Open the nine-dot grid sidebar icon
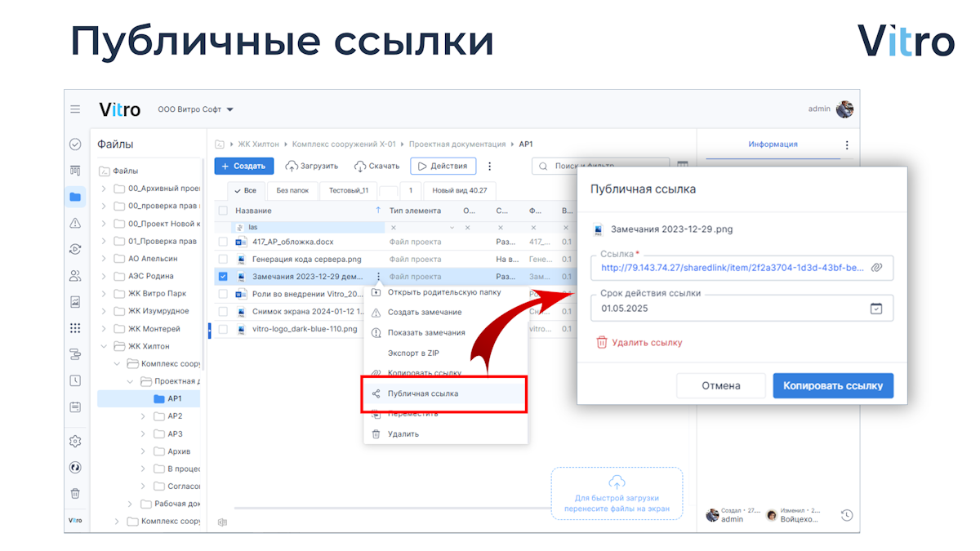 tap(75, 328)
